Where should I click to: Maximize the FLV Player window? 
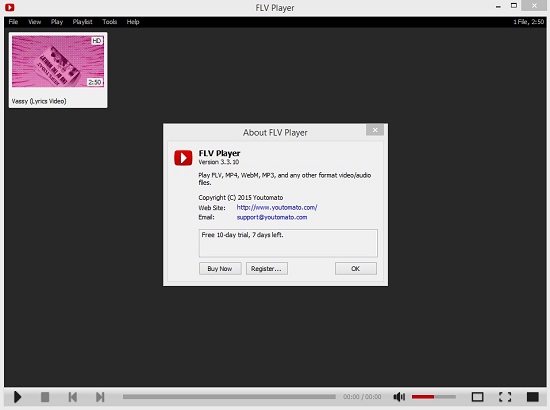(x=514, y=6)
